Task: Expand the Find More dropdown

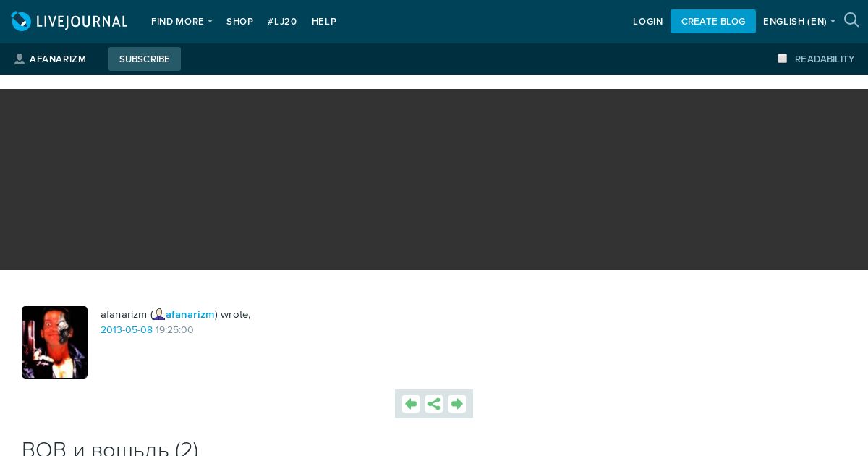Action: [182, 22]
